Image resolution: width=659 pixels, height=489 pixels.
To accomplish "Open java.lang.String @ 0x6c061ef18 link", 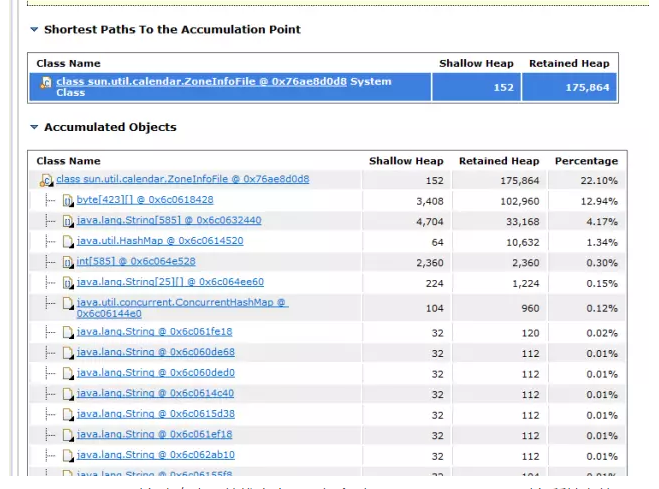I will [154, 434].
